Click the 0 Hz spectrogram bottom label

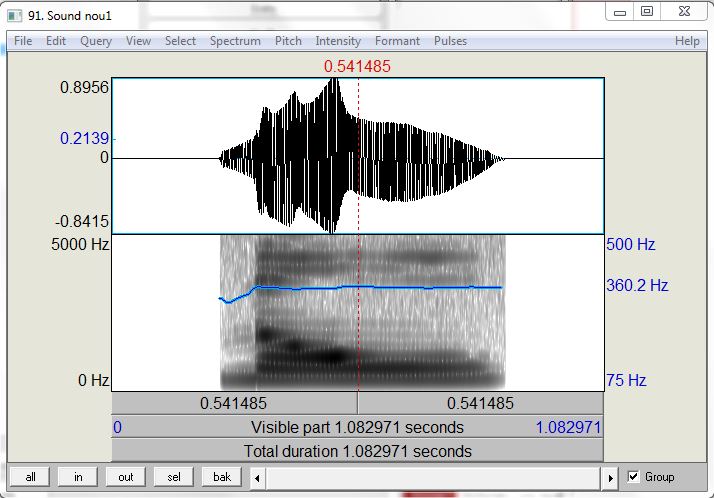[93, 380]
